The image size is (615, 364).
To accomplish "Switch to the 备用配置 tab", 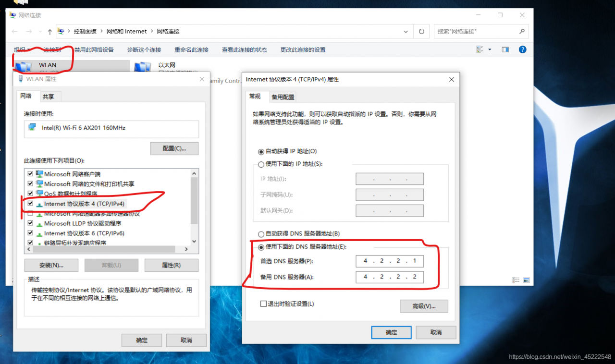I will click(283, 97).
